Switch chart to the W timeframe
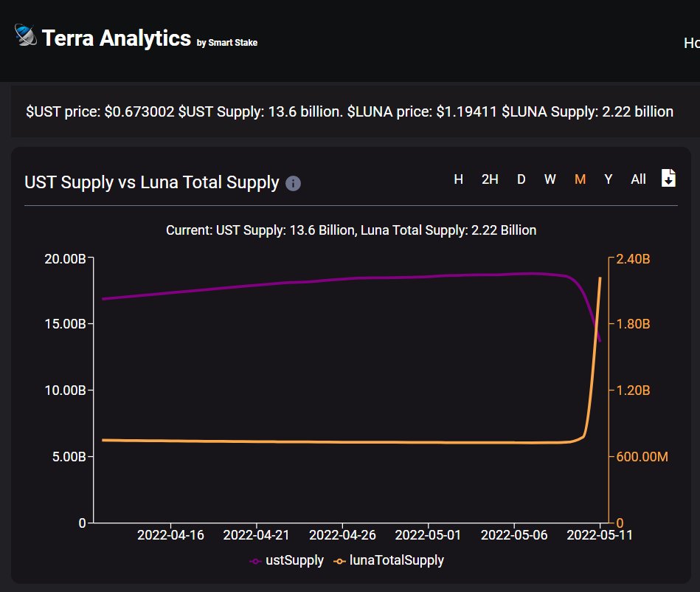 (x=550, y=179)
